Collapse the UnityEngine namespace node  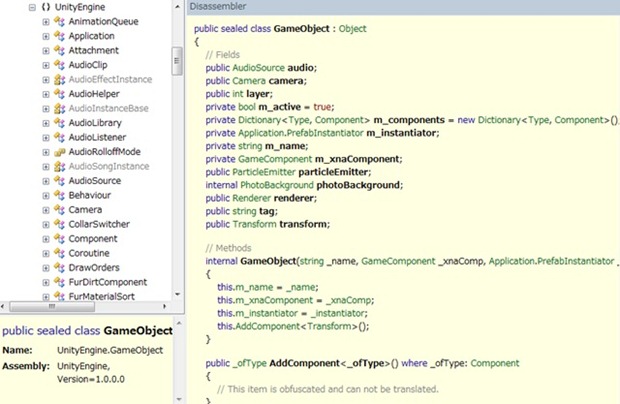point(32,7)
